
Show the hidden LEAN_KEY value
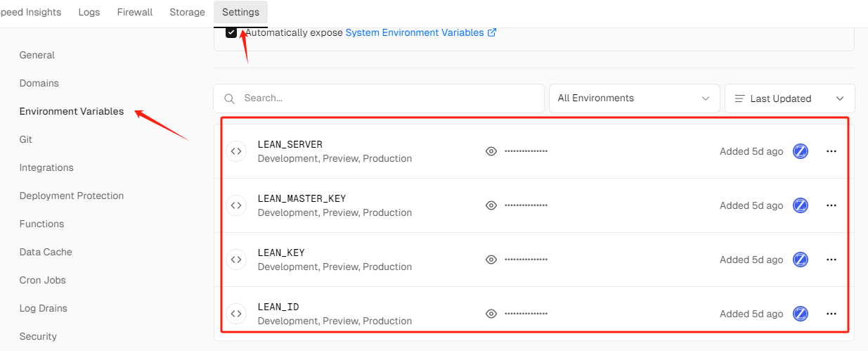pos(491,260)
